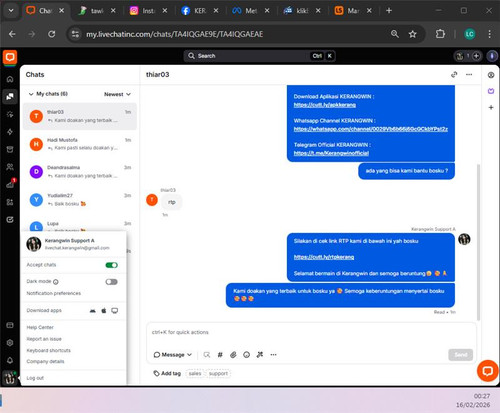
Task: Click the canned responses hash icon
Action: click(220, 355)
